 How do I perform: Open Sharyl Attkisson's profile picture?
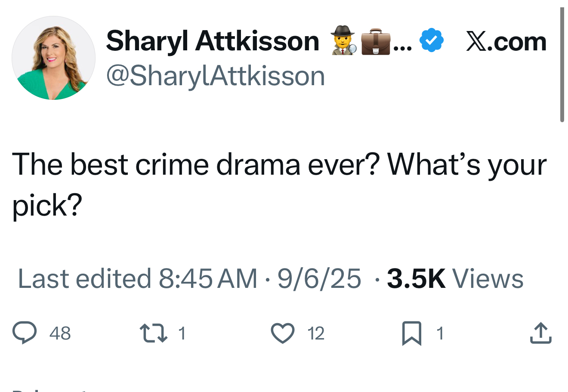53,58
